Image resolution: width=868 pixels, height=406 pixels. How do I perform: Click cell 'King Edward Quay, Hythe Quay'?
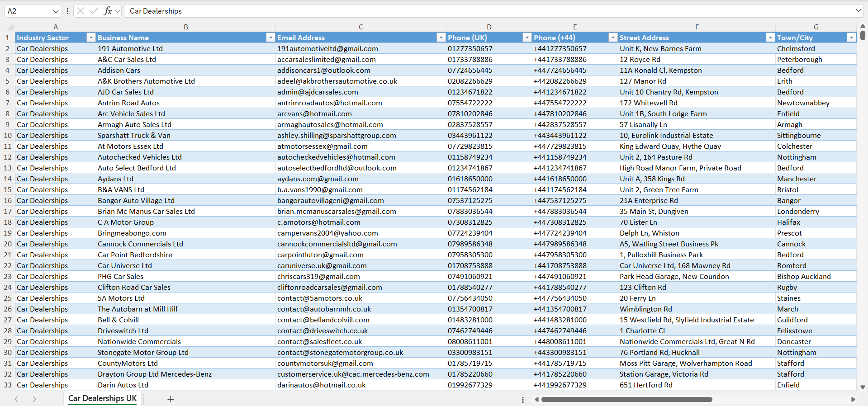[x=697, y=146]
